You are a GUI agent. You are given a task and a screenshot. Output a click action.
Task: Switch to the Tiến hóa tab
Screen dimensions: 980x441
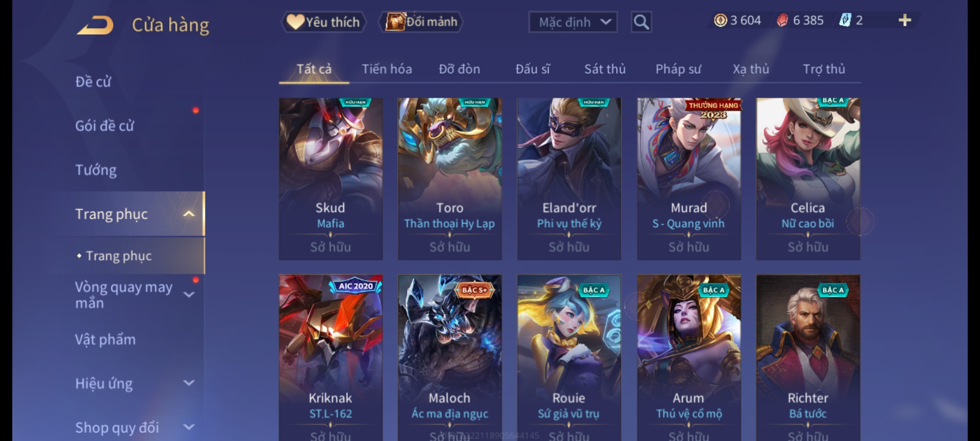[x=387, y=69]
